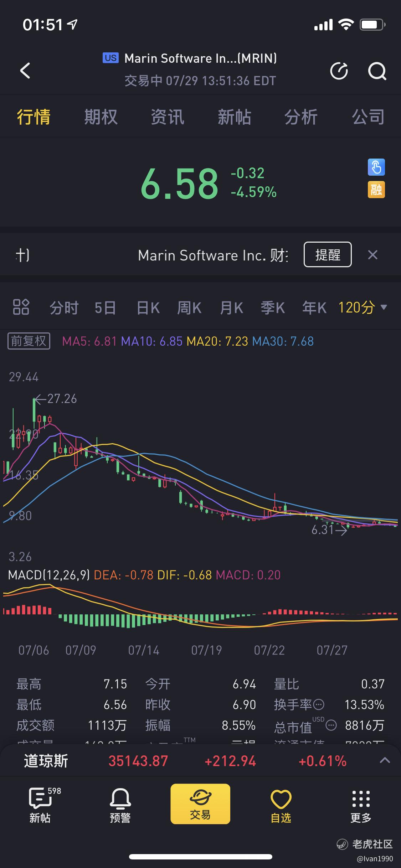Tap the Dow value 35143.87

coord(138,761)
